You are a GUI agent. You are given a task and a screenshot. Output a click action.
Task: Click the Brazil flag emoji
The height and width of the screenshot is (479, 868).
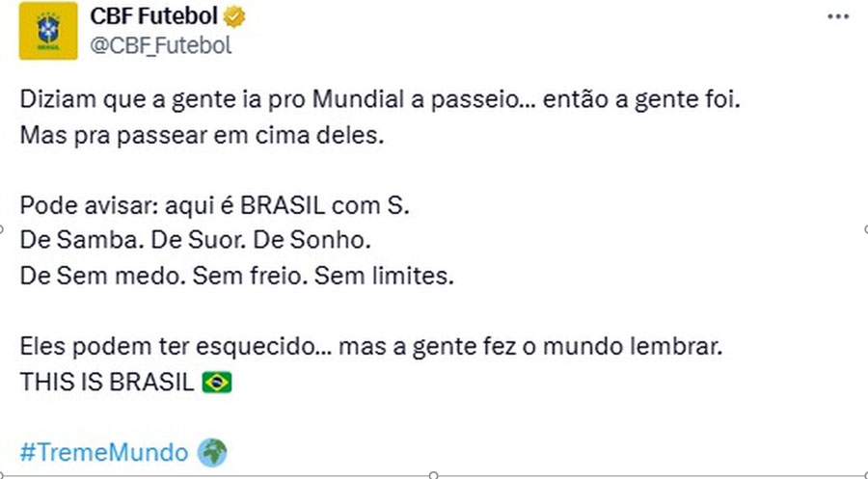pyautogui.click(x=217, y=383)
